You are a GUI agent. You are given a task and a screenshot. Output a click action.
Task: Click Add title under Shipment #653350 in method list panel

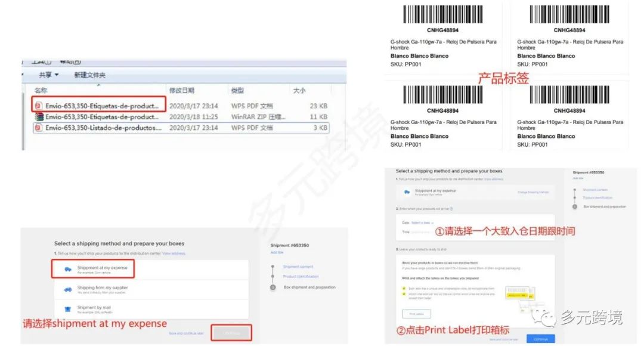click(x=277, y=252)
